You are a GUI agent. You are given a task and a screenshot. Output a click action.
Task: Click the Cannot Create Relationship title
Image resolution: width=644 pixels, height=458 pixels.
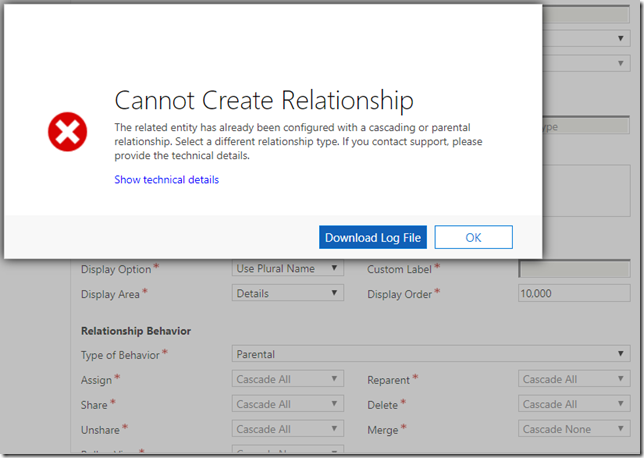tap(264, 100)
